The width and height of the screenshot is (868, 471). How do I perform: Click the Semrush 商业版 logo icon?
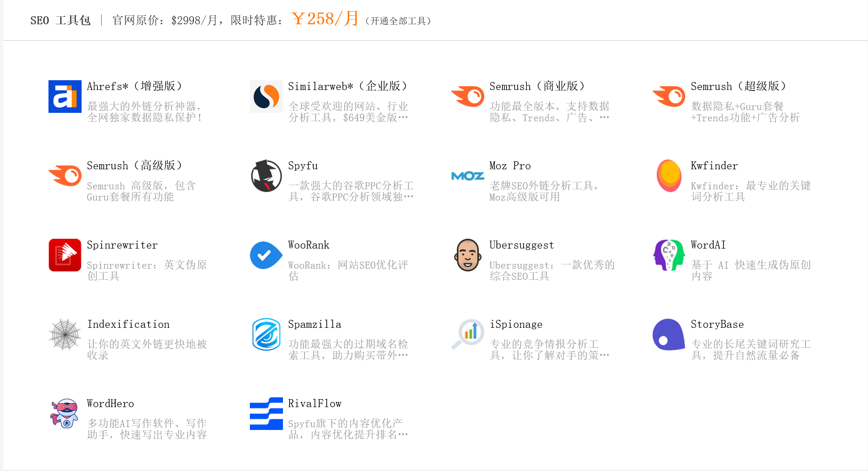tap(468, 97)
